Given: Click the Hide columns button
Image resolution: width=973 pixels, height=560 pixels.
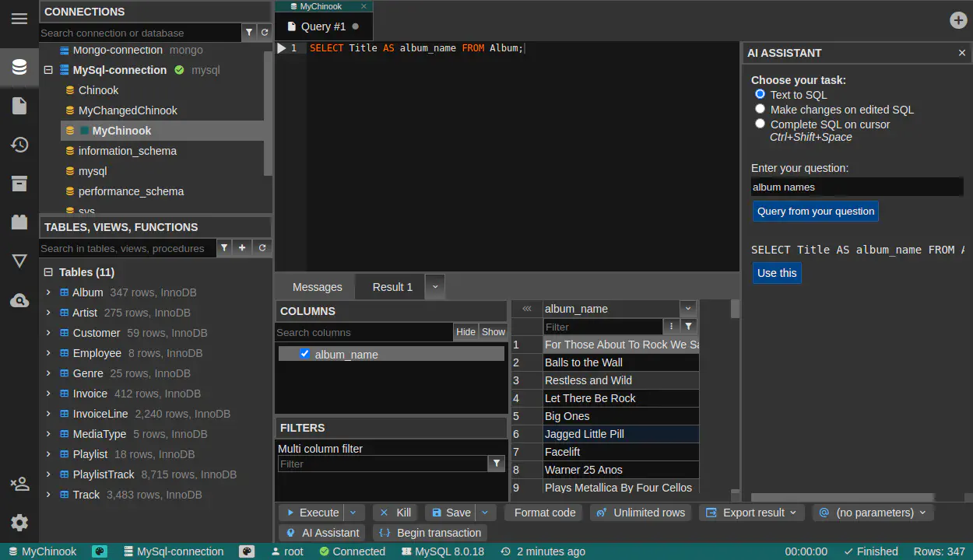Looking at the screenshot, I should (x=465, y=332).
